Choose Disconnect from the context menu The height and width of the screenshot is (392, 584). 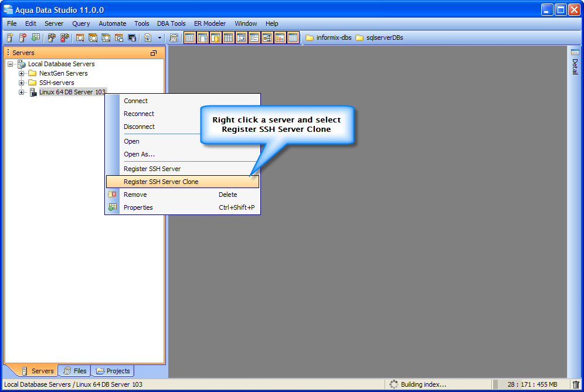[x=182, y=127]
